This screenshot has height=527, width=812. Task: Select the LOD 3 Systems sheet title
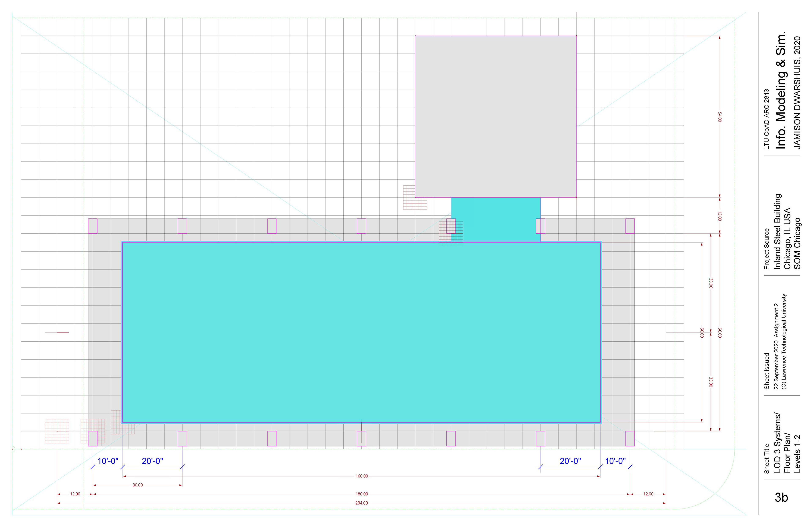click(778, 444)
